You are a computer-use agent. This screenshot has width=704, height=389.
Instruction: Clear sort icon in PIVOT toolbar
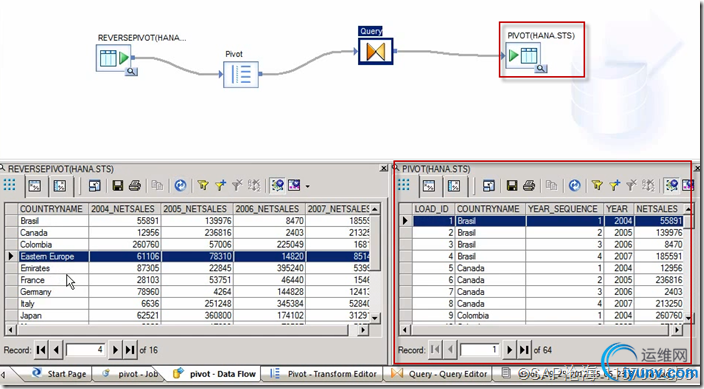point(648,186)
